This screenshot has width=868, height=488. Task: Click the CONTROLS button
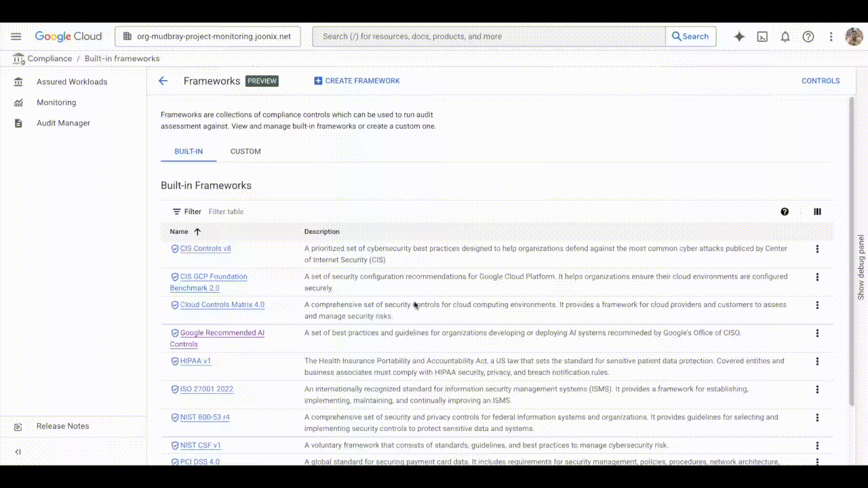pos(821,81)
